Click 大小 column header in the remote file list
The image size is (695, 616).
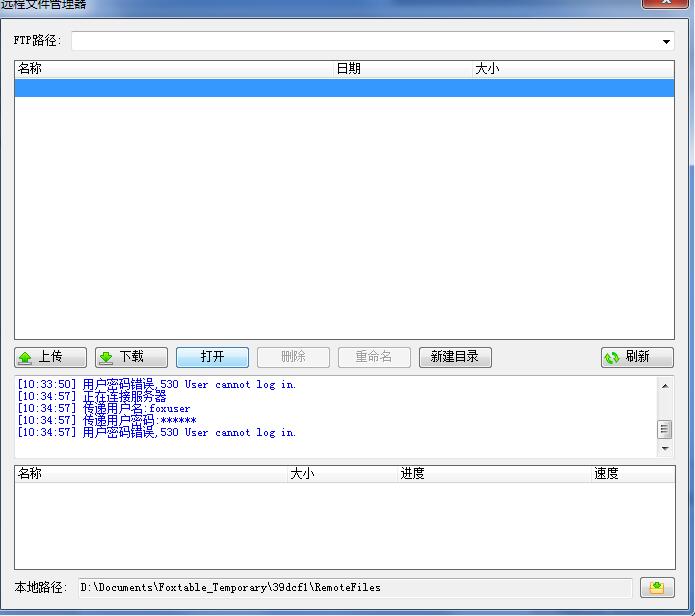tap(572, 69)
